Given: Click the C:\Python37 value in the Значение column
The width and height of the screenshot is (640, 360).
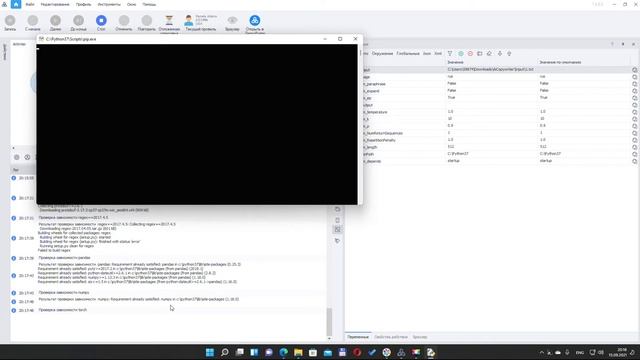Looking at the screenshot, I should pos(458,154).
